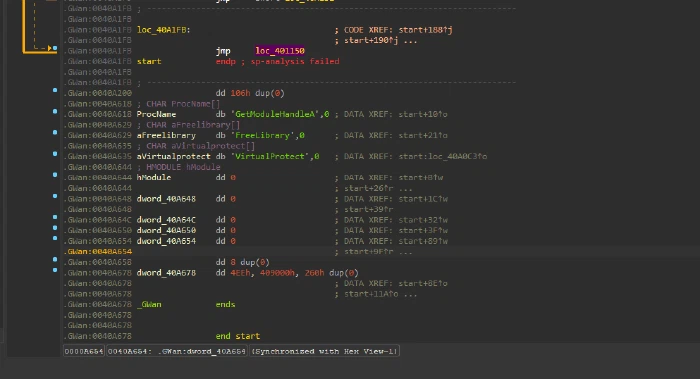Follow xref start+39↑r
This screenshot has width=700, height=379.
[x=369, y=209]
